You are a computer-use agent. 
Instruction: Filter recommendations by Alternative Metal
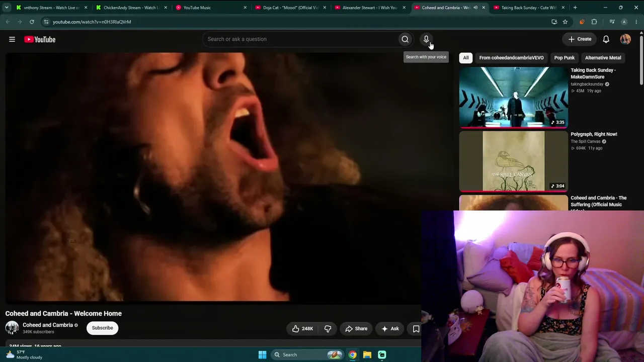(603, 58)
